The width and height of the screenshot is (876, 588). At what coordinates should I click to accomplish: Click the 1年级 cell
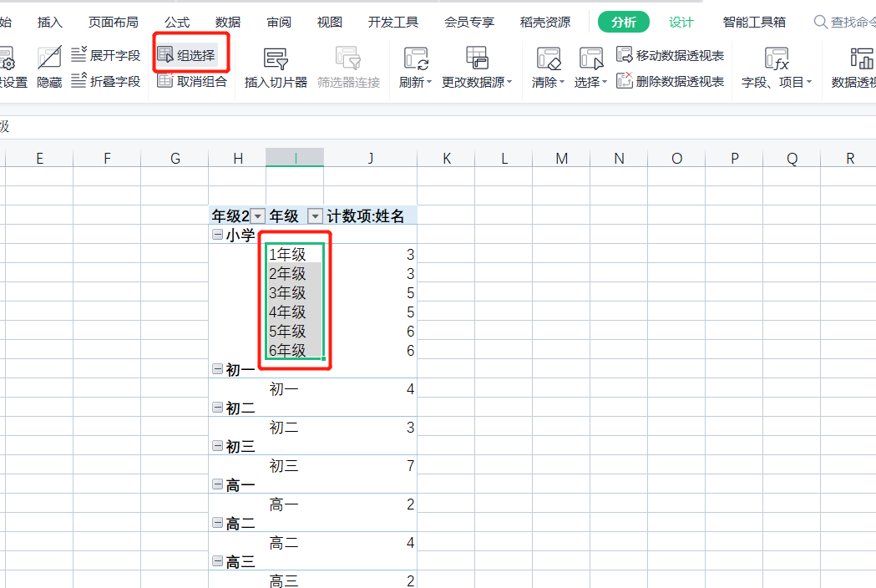(295, 254)
